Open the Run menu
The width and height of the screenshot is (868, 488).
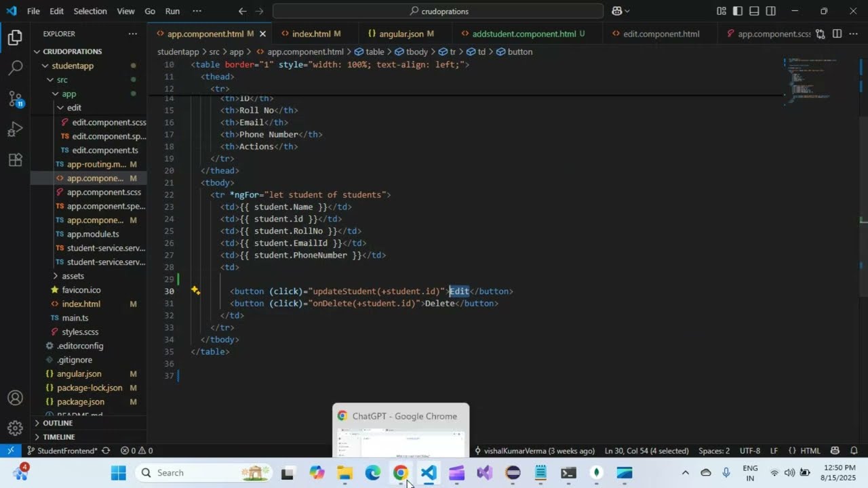click(172, 11)
